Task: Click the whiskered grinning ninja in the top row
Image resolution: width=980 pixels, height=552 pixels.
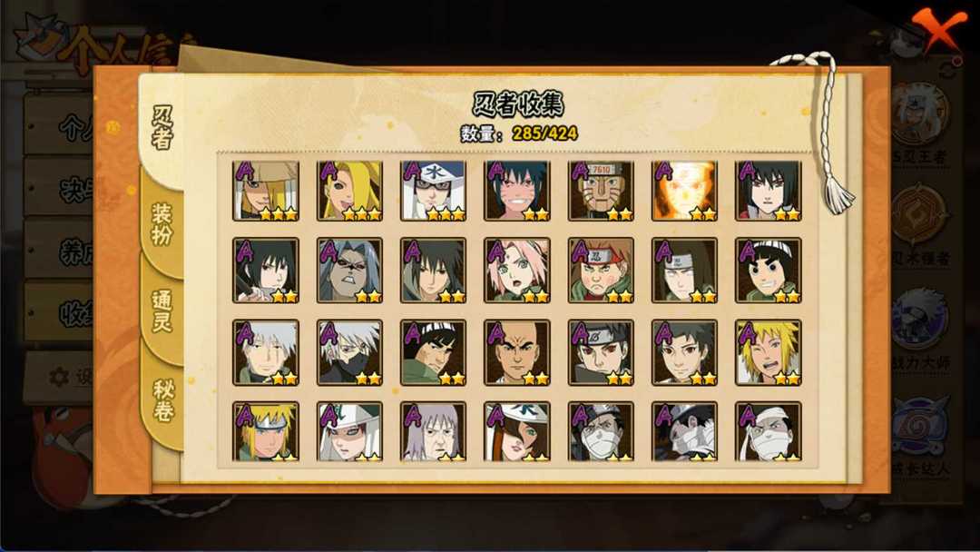Action: pos(517,191)
